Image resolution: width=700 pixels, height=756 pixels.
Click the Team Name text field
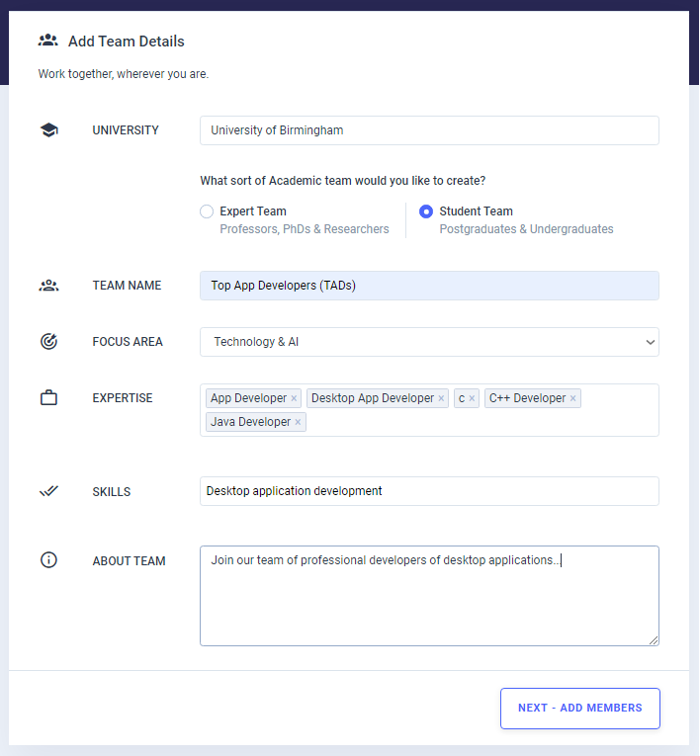click(429, 286)
